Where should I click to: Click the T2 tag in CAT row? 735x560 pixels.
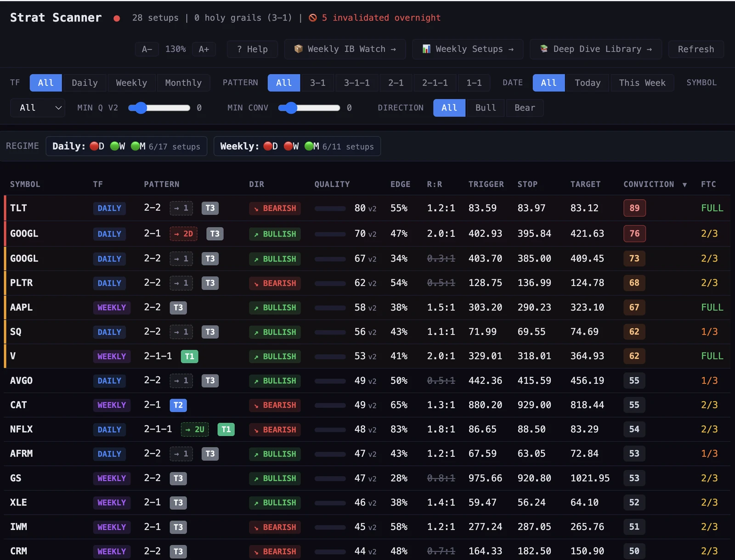(x=178, y=405)
